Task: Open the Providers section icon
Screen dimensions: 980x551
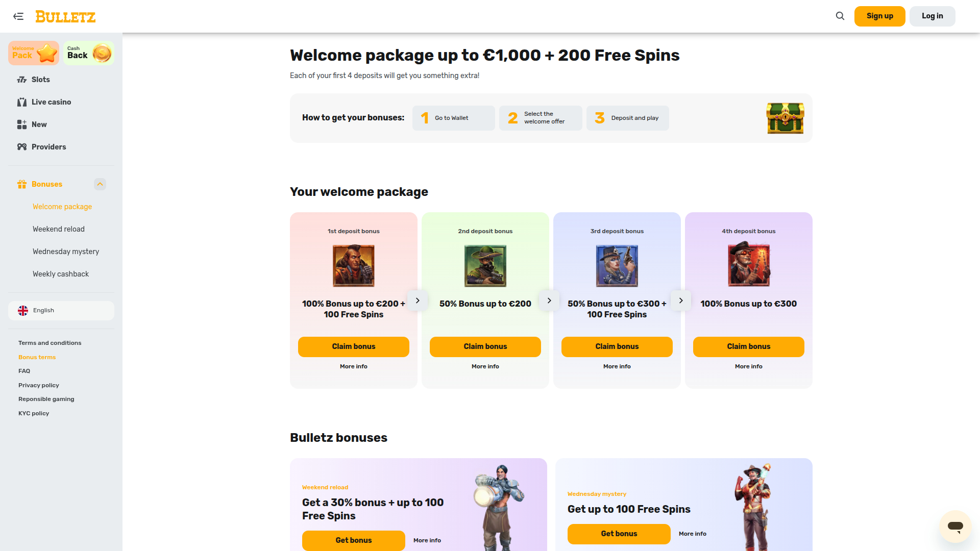Action: pyautogui.click(x=22, y=147)
